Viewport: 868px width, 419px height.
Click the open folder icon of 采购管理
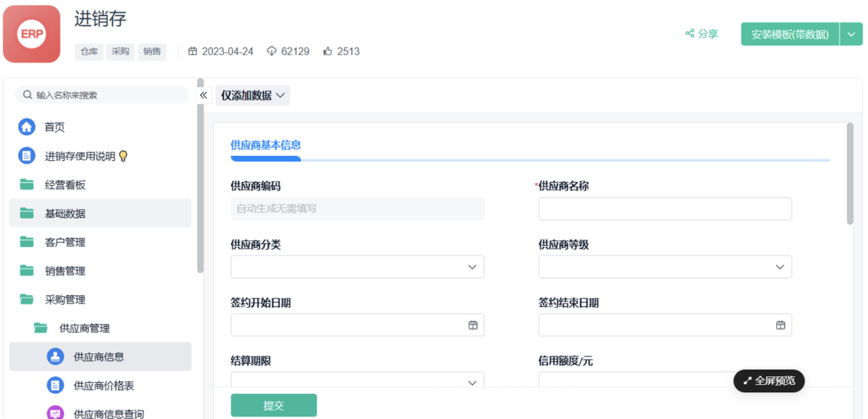[27, 299]
